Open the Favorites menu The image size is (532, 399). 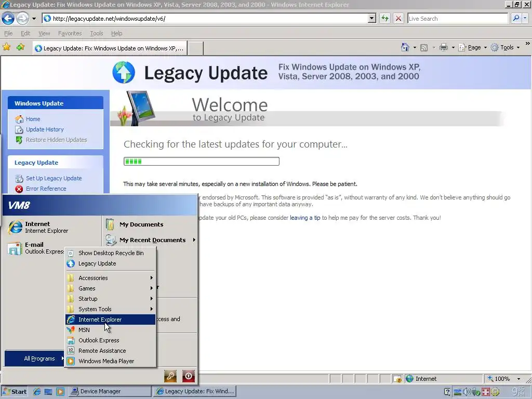pos(70,33)
